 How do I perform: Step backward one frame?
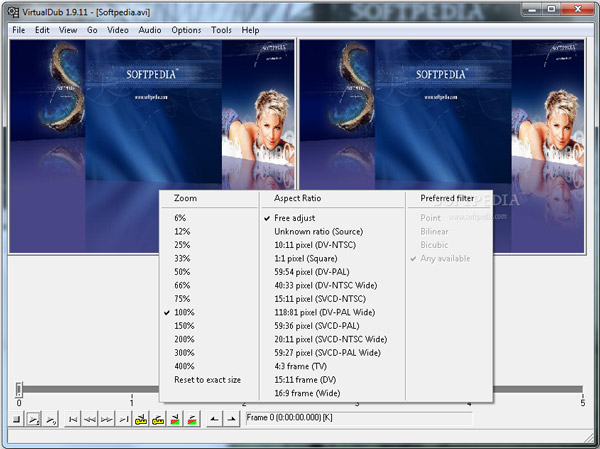(90, 420)
